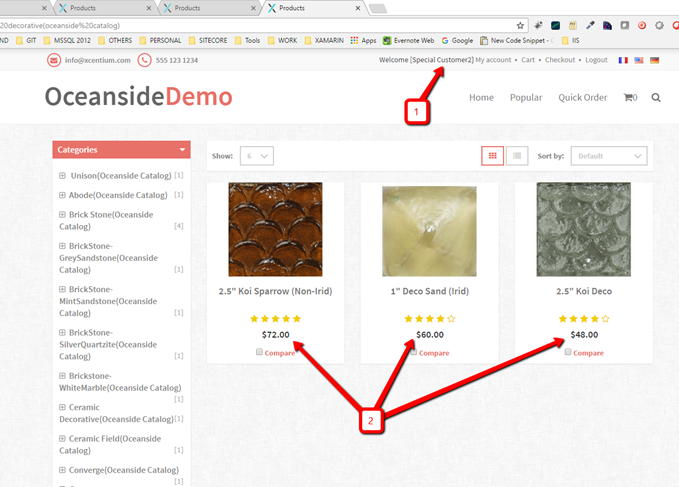The width and height of the screenshot is (679, 487).
Task: Expand Ceramic Field category
Action: point(62,439)
